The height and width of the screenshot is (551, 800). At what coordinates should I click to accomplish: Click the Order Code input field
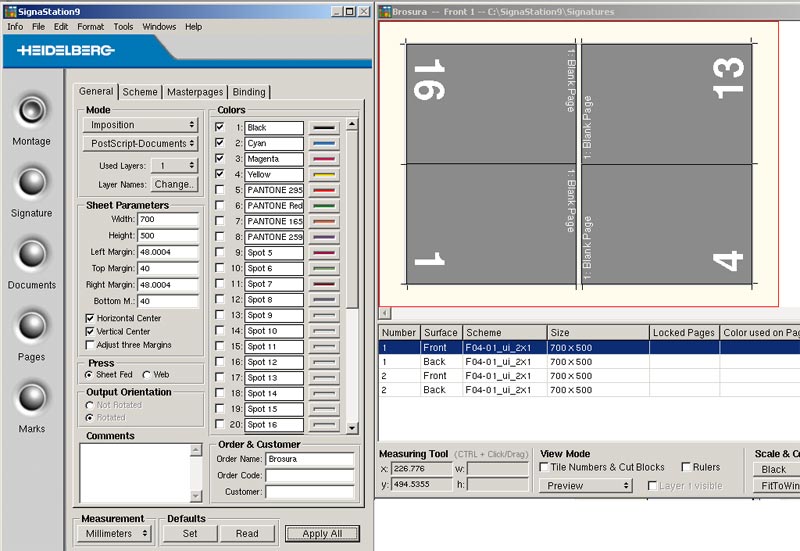pyautogui.click(x=310, y=475)
